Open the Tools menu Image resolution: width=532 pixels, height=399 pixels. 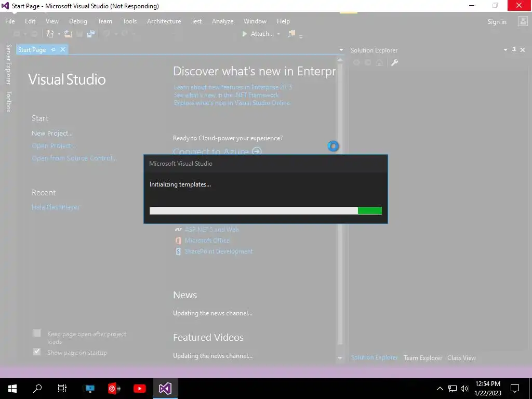coord(129,21)
